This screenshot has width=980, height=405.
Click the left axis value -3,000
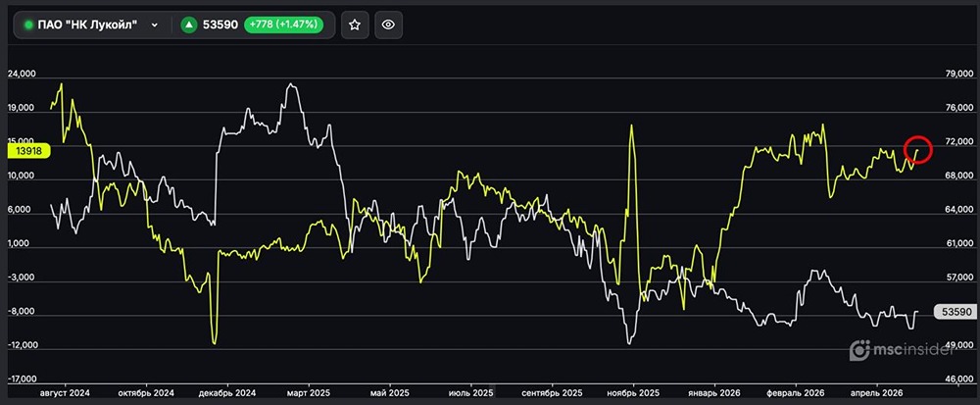tap(22, 278)
